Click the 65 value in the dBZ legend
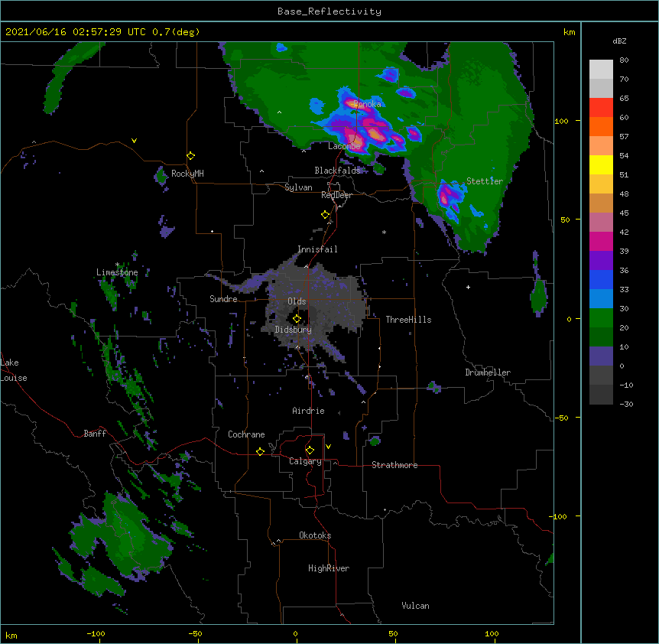659x644 pixels. (x=624, y=98)
